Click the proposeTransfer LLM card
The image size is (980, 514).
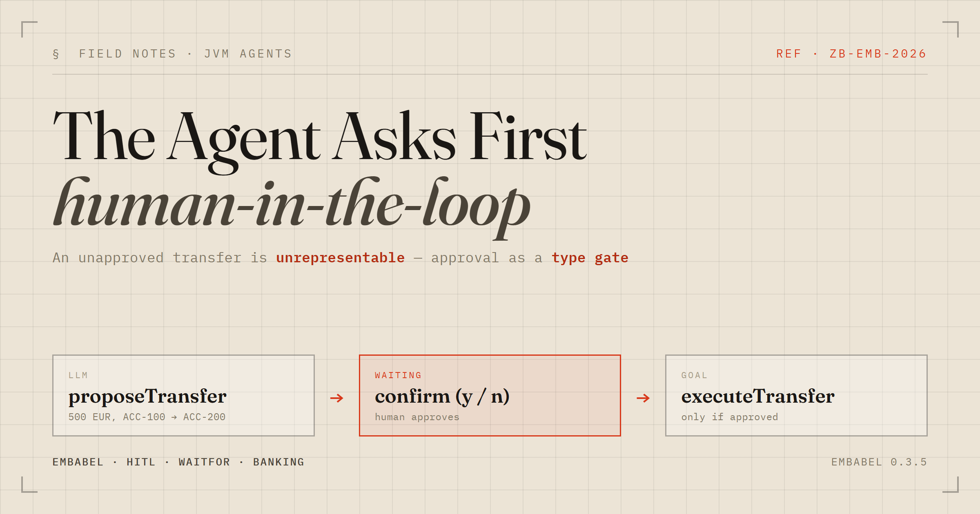183,395
